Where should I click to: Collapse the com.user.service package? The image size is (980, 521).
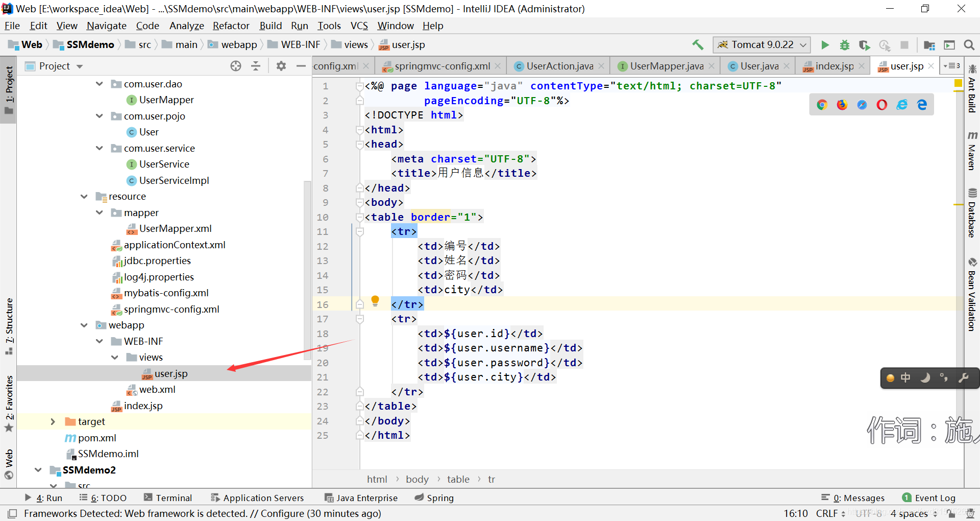(x=100, y=148)
